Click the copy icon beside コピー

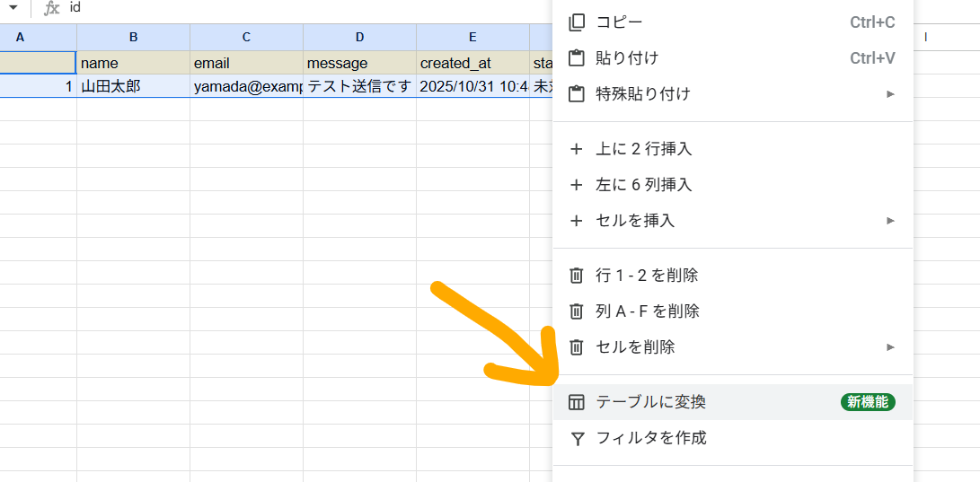coord(577,22)
